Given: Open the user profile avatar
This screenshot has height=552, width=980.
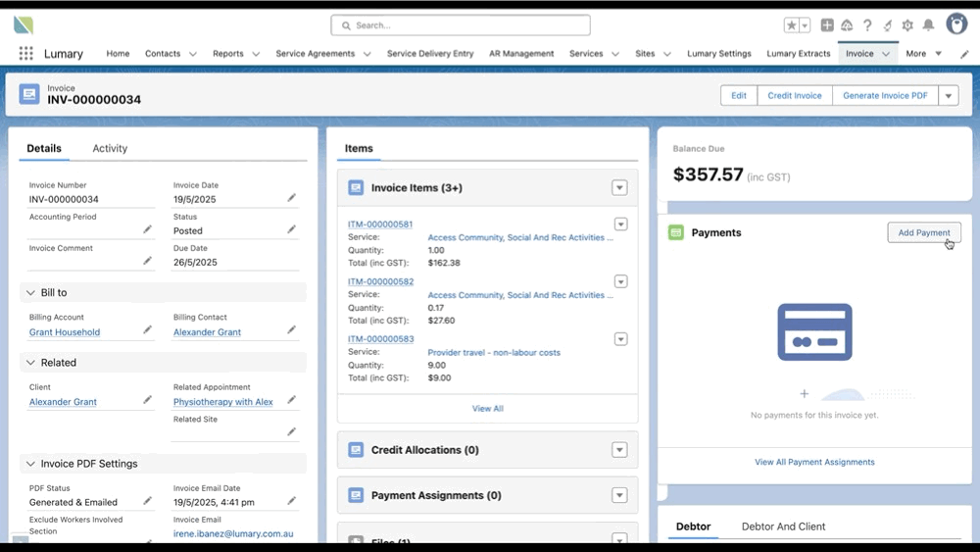Looking at the screenshot, I should click(956, 24).
